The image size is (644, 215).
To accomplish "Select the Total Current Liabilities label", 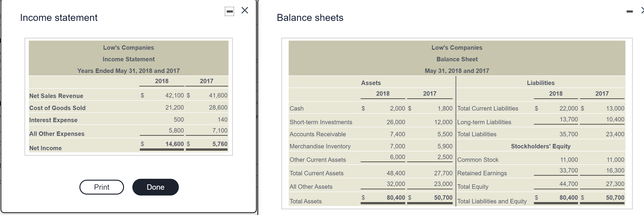I will [x=488, y=108].
